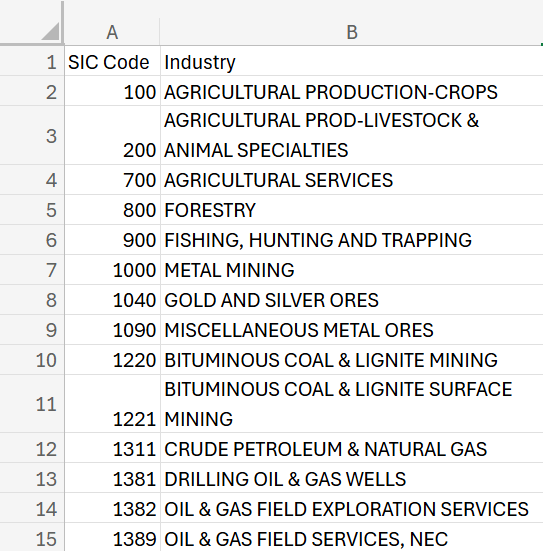Click MISCELLANEOUS METAL ORES cell
This screenshot has width=543, height=551.
pos(351,330)
